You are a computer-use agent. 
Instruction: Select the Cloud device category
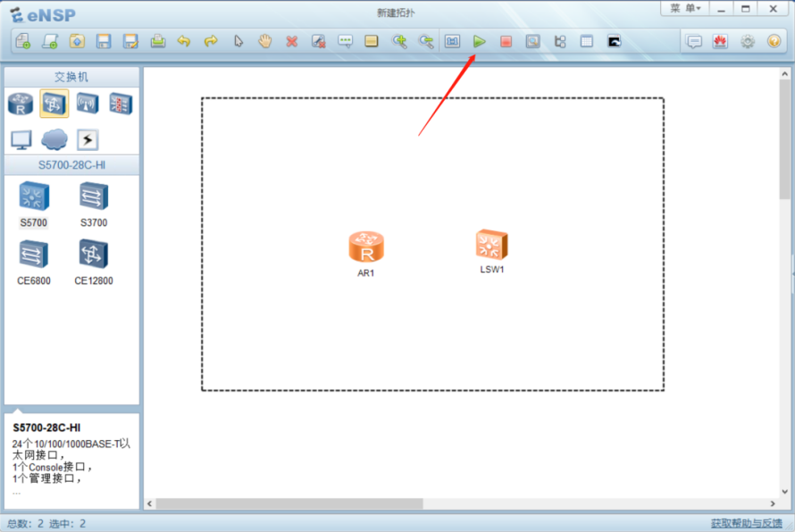click(x=54, y=139)
